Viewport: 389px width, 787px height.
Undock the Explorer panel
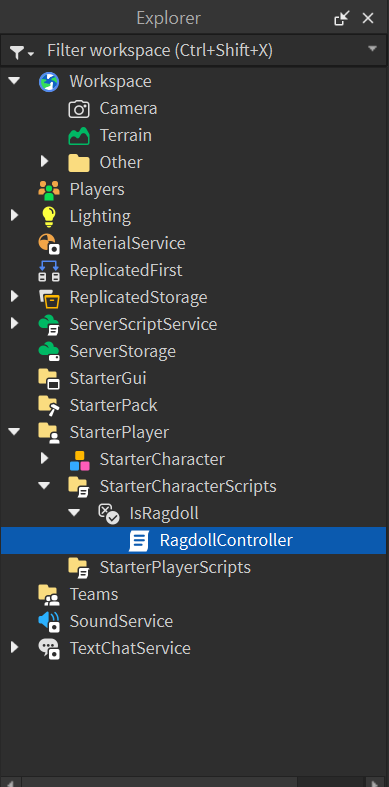[x=342, y=19]
